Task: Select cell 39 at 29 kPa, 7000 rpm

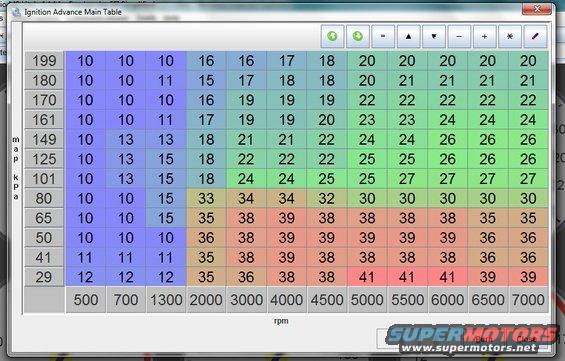Action: pos(528,277)
